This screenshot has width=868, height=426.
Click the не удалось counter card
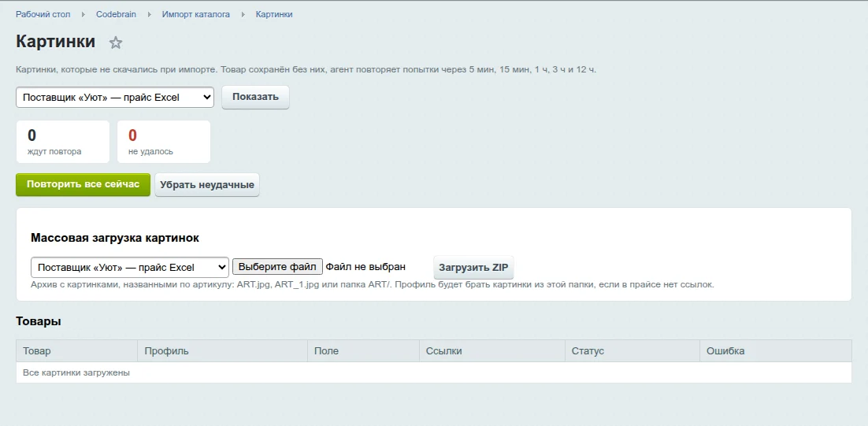click(x=164, y=142)
